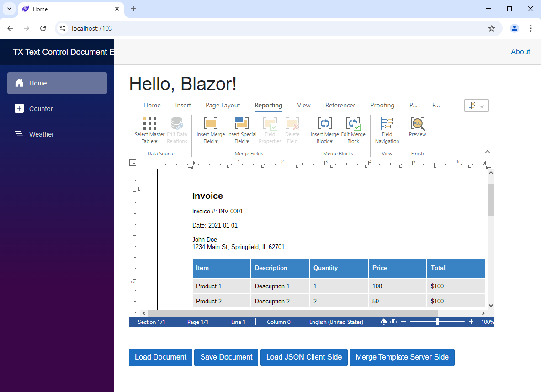Zoom in with the plus icon

[471, 322]
